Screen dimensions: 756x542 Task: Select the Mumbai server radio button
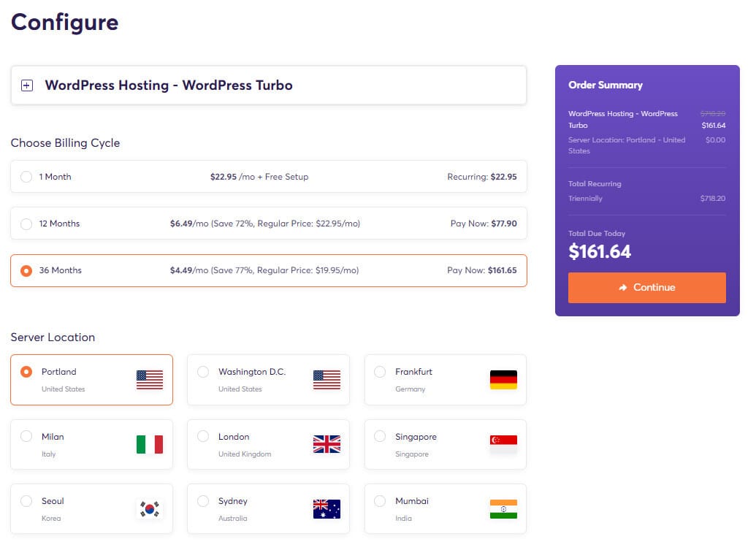coord(380,501)
